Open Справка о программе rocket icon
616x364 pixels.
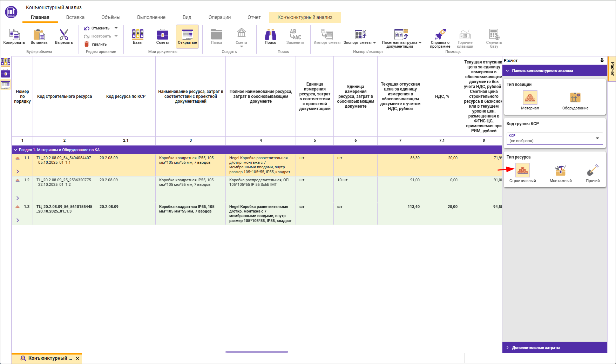440,35
